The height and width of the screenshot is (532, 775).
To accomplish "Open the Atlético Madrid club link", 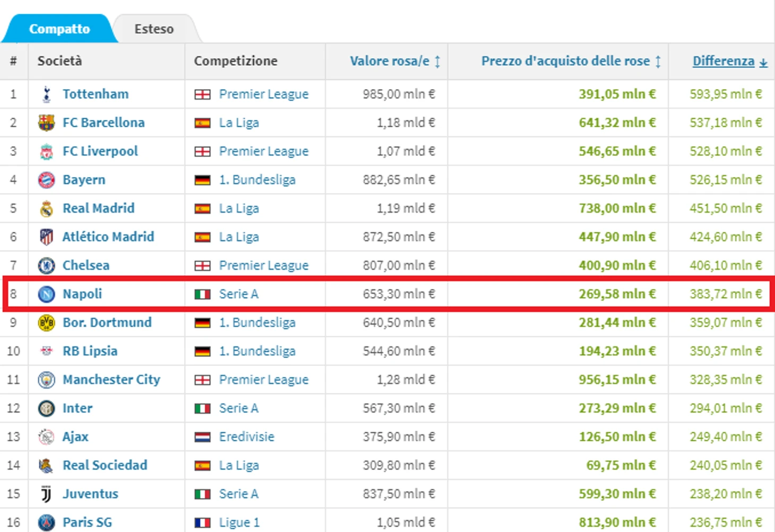I will click(x=108, y=237).
